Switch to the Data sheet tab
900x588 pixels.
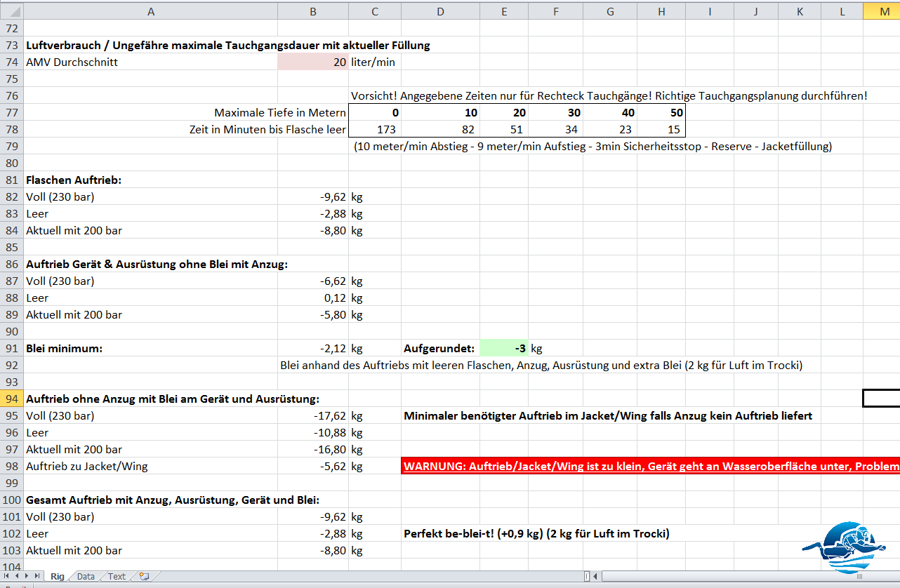(x=86, y=576)
